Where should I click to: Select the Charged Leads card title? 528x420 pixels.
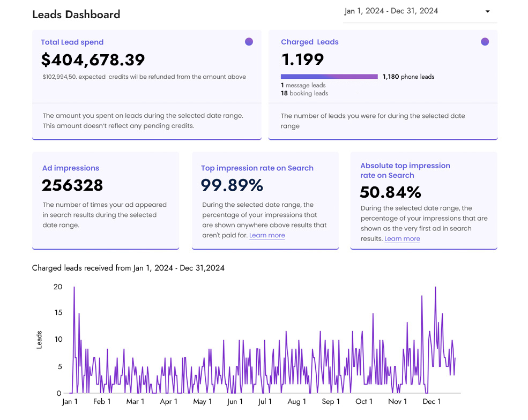click(x=310, y=42)
